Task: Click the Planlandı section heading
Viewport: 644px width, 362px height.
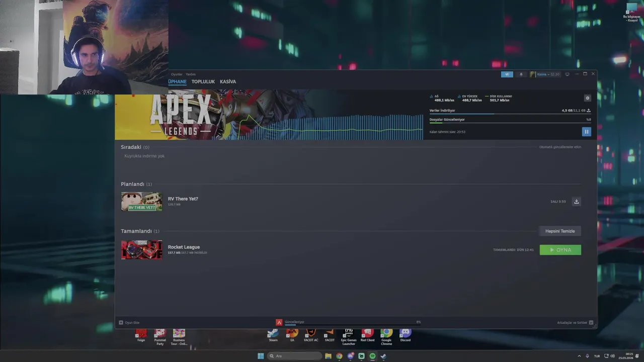Action: coord(132,184)
